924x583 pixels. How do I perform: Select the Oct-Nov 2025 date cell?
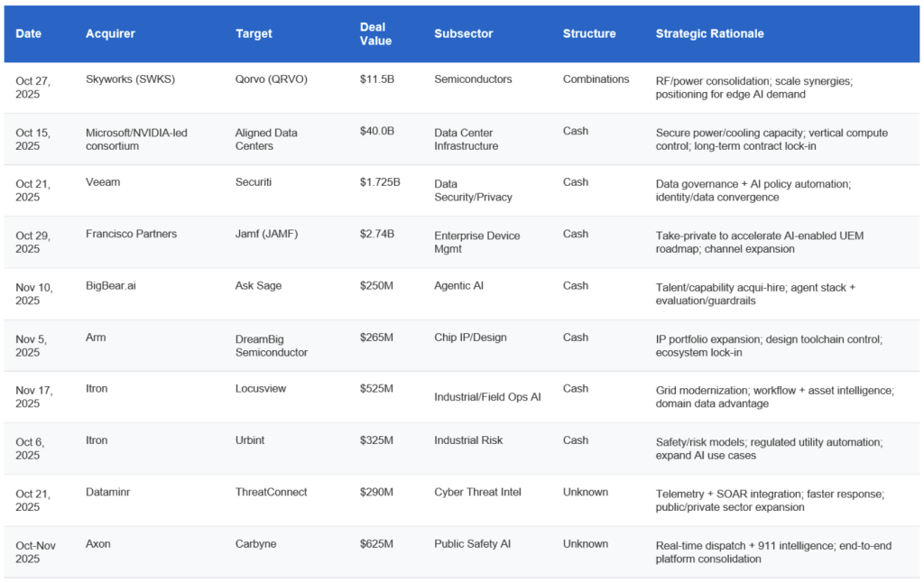point(35,552)
